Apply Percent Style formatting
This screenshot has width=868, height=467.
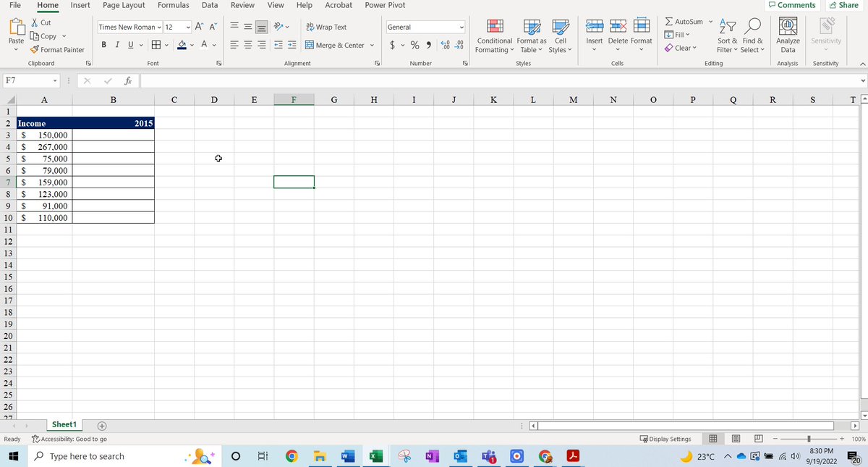(414, 44)
